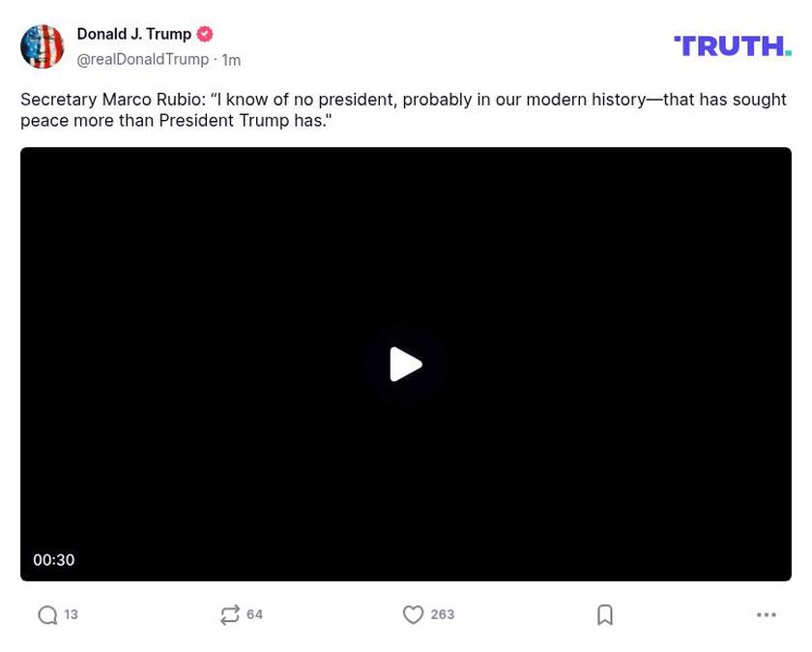Click the heart icon to unlike the post
The width and height of the screenshot is (812, 652).
click(413, 614)
